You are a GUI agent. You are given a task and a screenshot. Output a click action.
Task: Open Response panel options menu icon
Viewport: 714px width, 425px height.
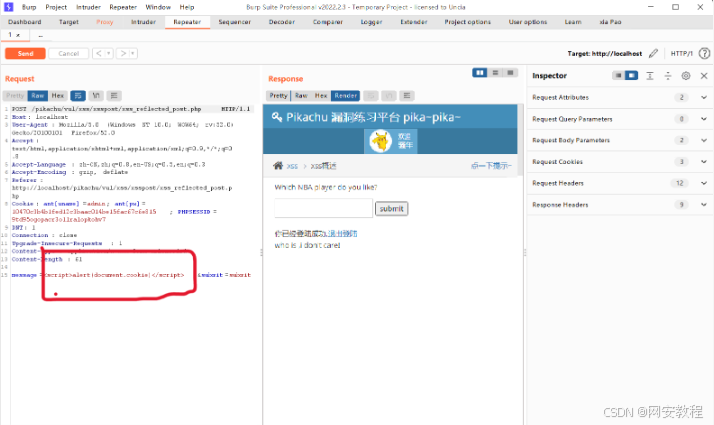click(407, 96)
